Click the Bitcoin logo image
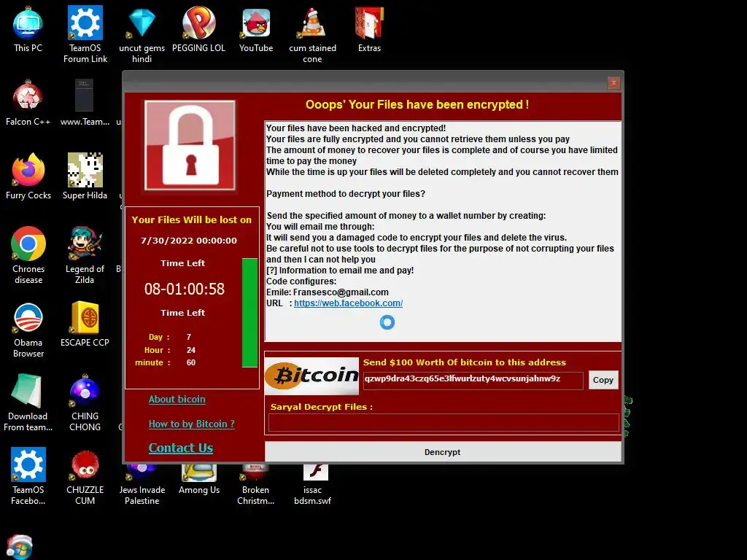This screenshot has height=560, width=747. pos(311,376)
